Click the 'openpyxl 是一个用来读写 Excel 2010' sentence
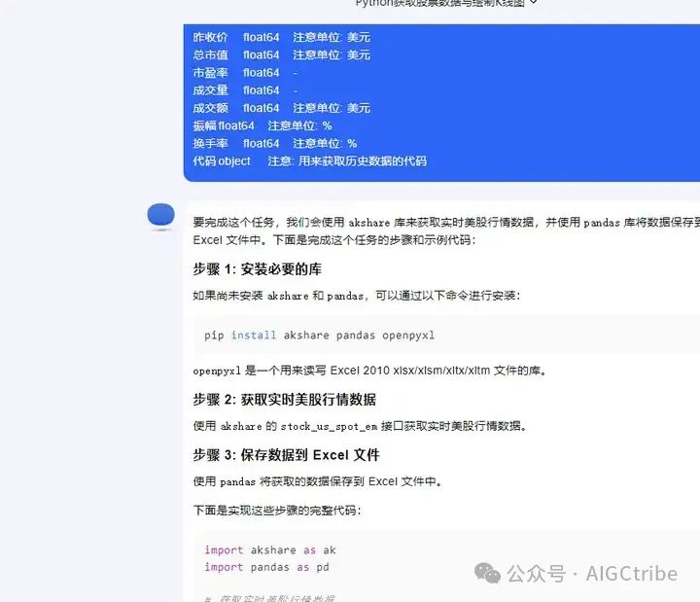 click(369, 371)
